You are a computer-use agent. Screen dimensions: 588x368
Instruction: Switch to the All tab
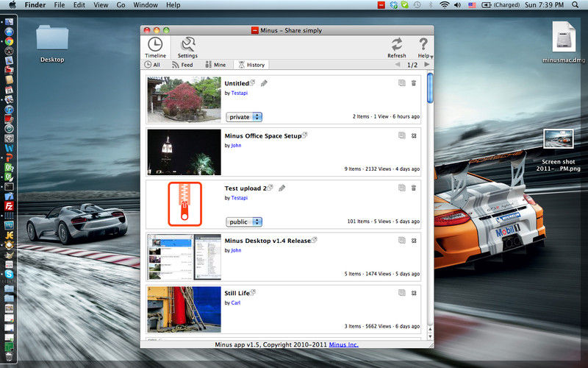[x=152, y=65]
